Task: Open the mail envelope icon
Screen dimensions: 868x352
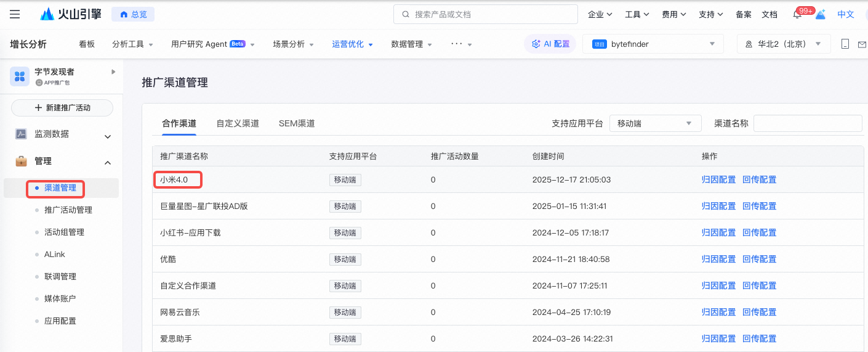Action: (x=862, y=44)
